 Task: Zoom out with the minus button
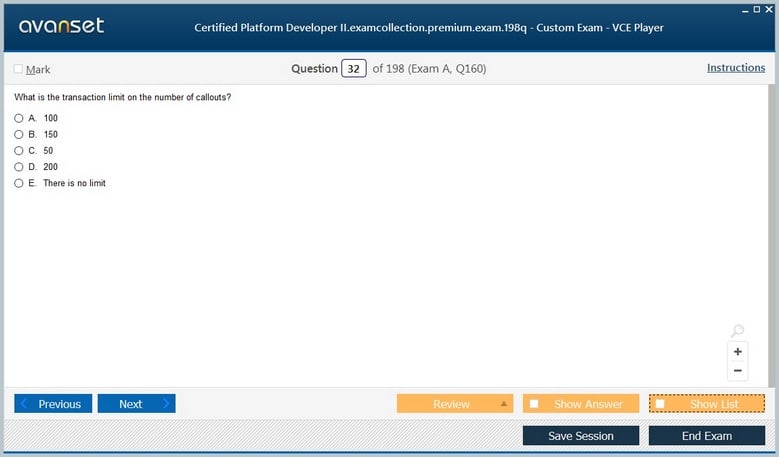(x=738, y=371)
